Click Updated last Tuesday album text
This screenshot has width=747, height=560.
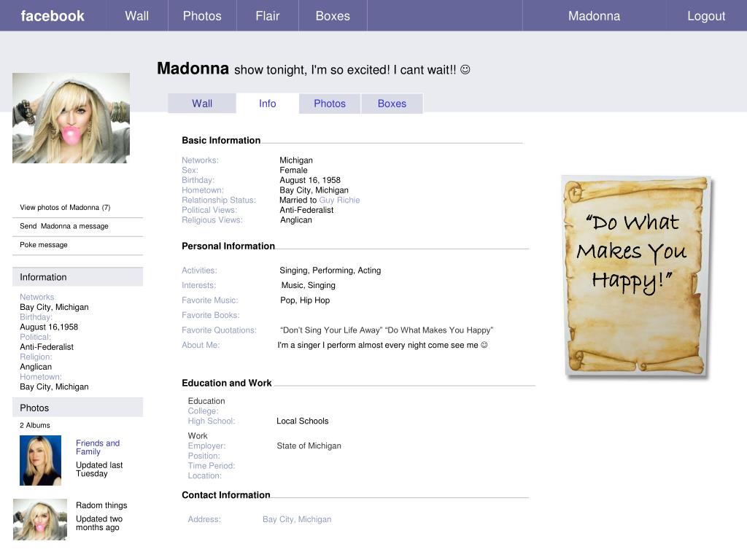[99, 469]
